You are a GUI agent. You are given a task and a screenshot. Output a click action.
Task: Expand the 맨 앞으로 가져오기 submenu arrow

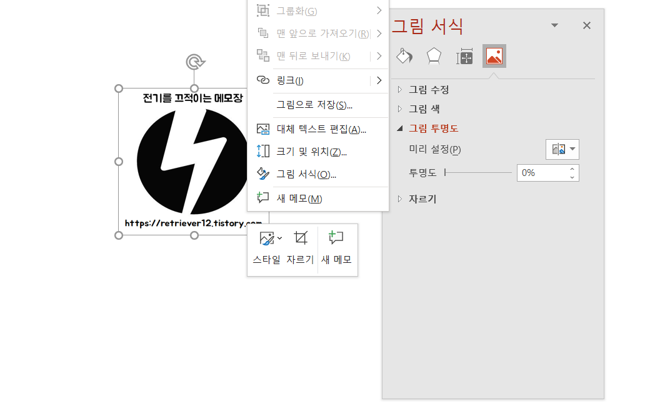click(379, 33)
